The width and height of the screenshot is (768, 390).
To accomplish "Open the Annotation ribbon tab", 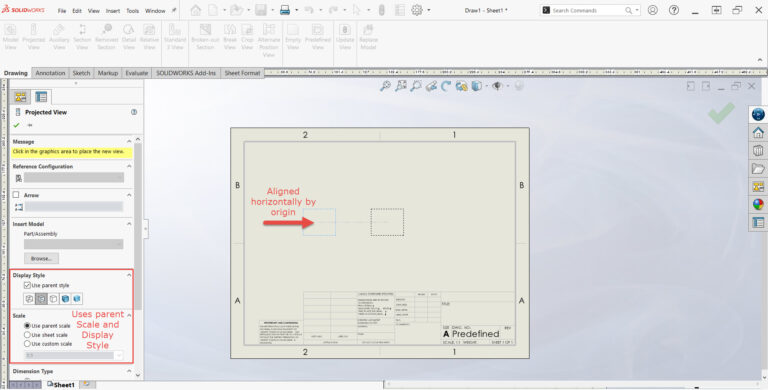I will (x=50, y=73).
